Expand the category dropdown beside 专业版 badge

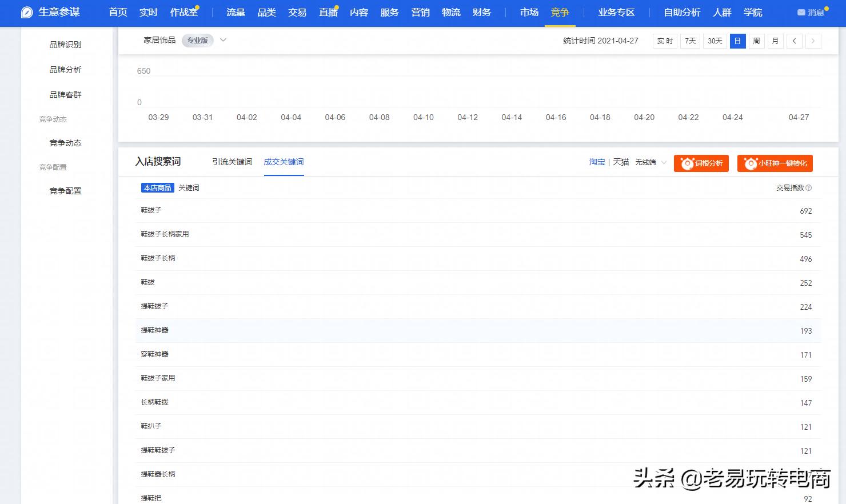(222, 40)
